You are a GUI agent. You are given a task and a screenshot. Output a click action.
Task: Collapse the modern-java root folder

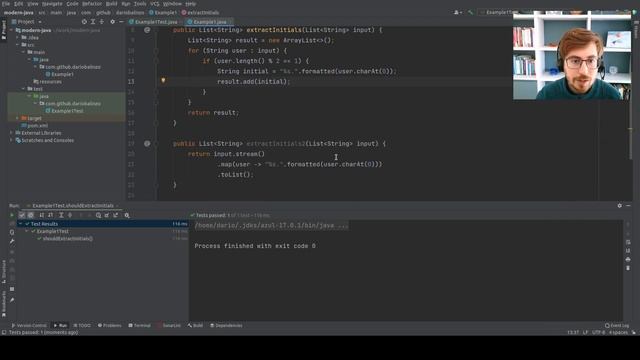tap(11, 30)
